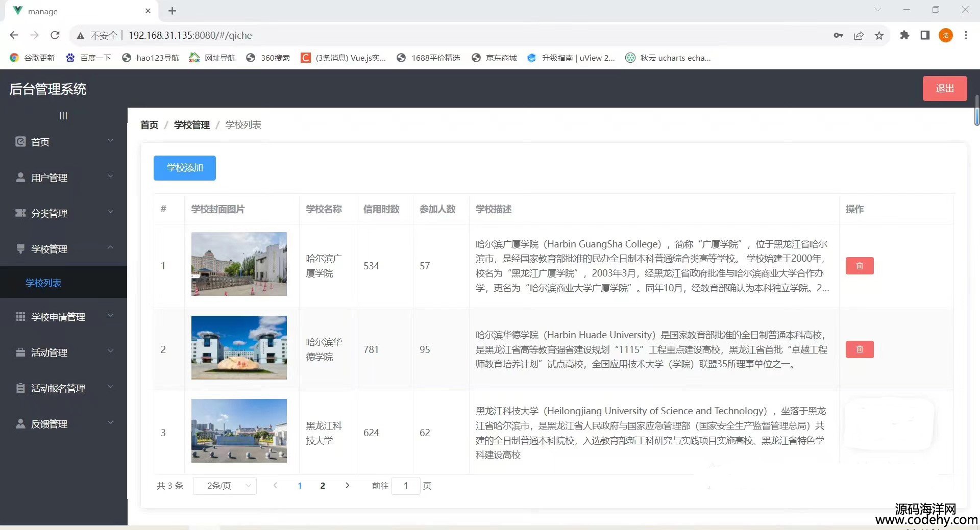The height and width of the screenshot is (530, 980).
Task: Click the 活动报名管理 clipboard icon
Action: pos(20,388)
